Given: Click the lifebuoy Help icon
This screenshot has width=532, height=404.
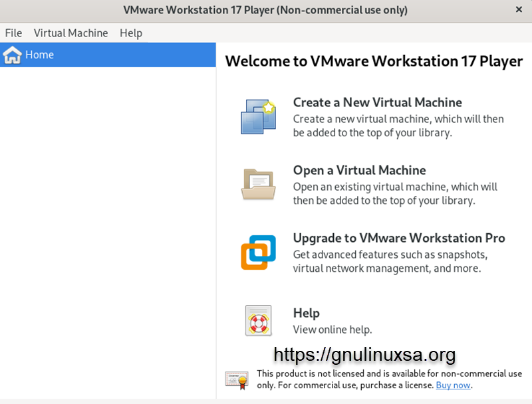Looking at the screenshot, I should (x=257, y=320).
